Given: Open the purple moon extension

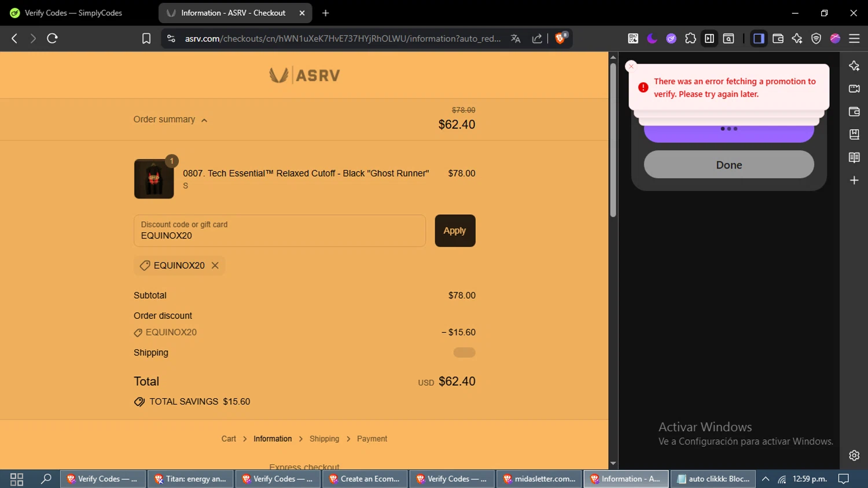Looking at the screenshot, I should 652,38.
